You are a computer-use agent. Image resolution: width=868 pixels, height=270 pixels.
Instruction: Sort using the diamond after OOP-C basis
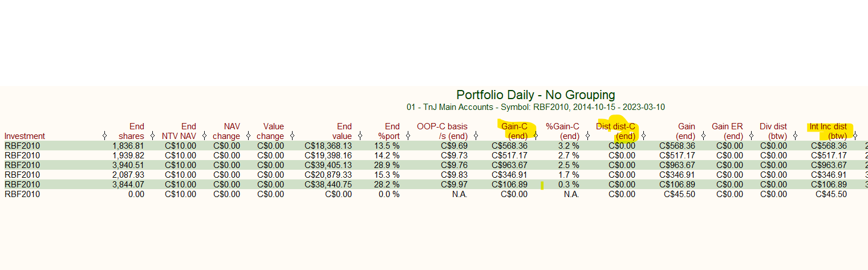pyautogui.click(x=476, y=136)
